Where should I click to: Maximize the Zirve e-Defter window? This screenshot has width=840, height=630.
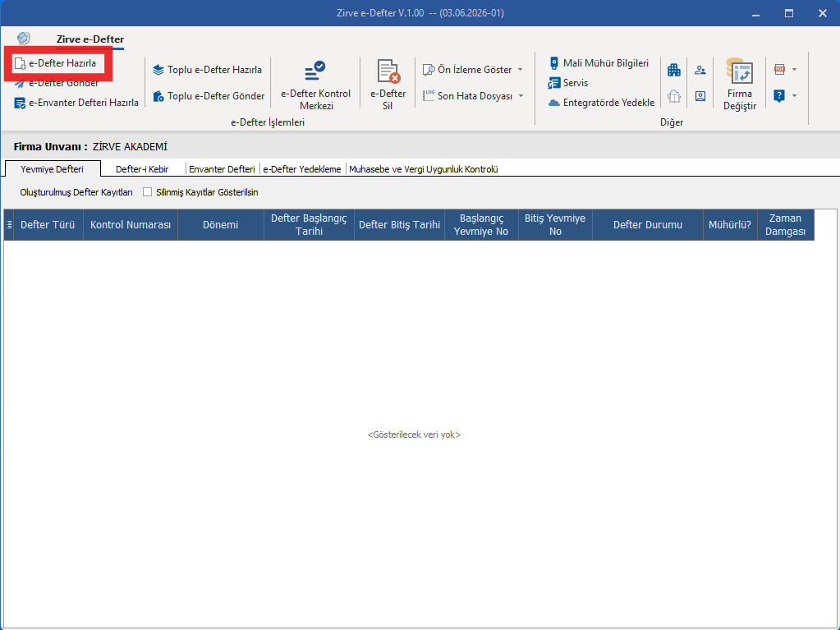click(x=788, y=13)
